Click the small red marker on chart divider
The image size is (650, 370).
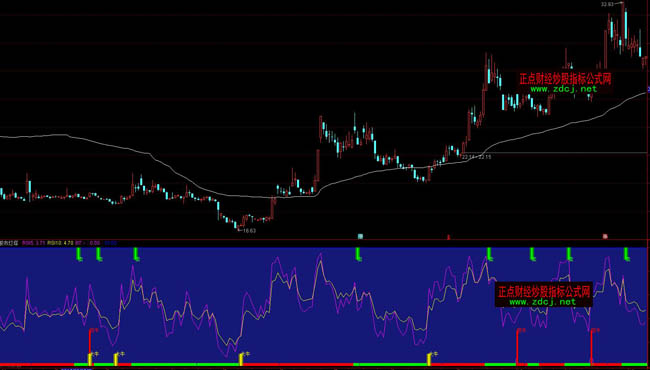(x=448, y=237)
